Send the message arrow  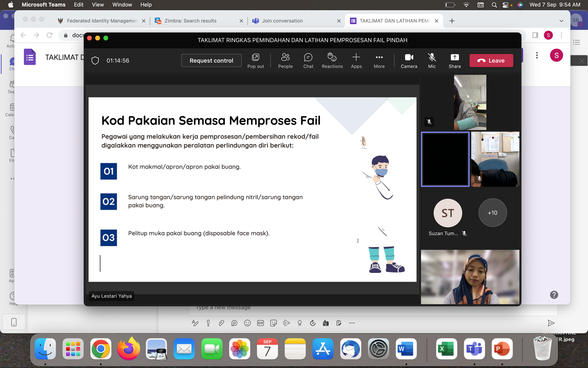[x=551, y=323]
